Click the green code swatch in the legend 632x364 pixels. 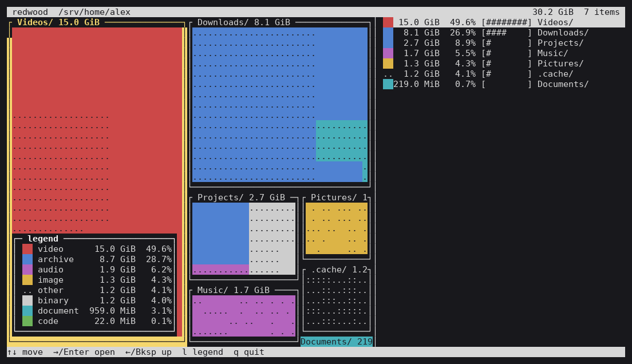click(27, 321)
